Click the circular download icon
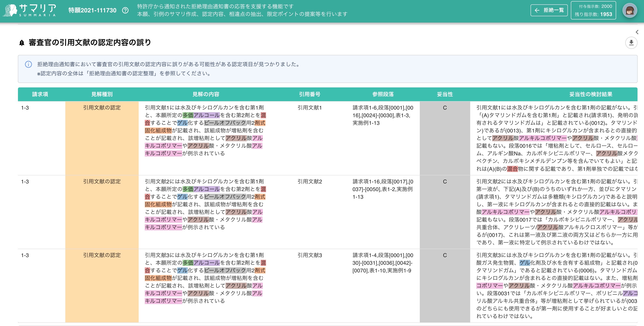644x326 pixels. point(631,43)
